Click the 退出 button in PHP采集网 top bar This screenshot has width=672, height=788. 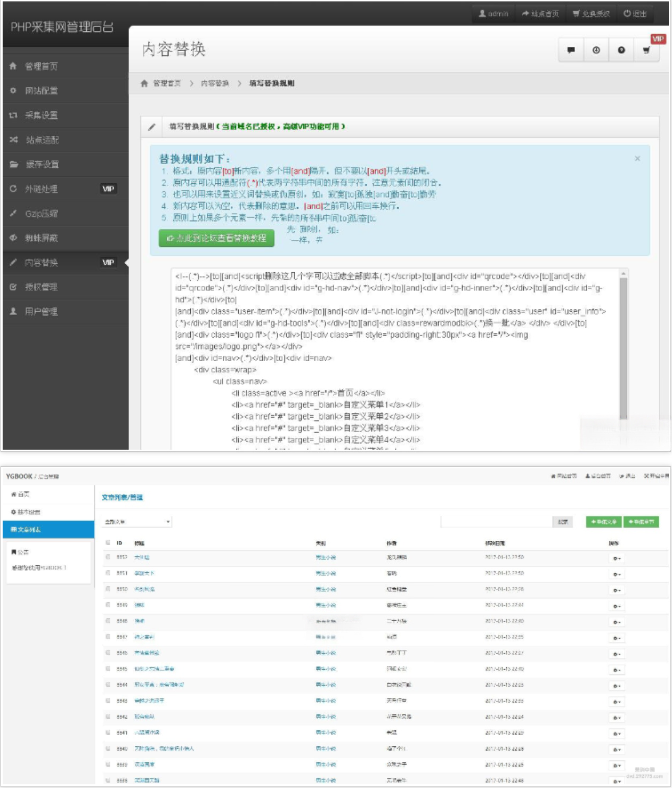pyautogui.click(x=635, y=14)
